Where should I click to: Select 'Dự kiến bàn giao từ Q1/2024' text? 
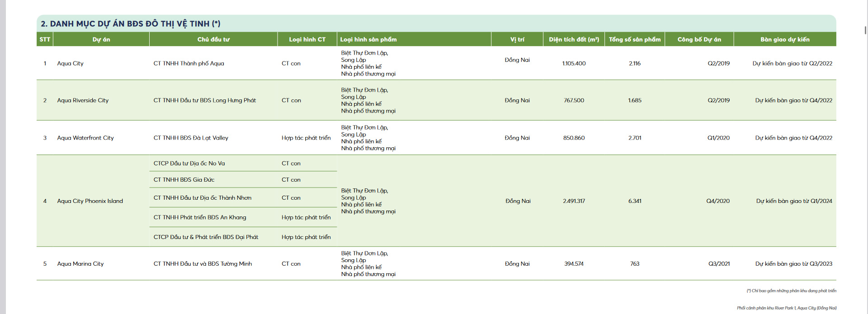coord(794,201)
